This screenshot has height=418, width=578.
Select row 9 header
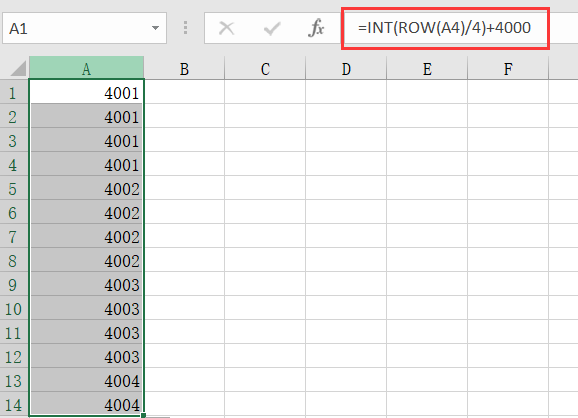point(14,284)
